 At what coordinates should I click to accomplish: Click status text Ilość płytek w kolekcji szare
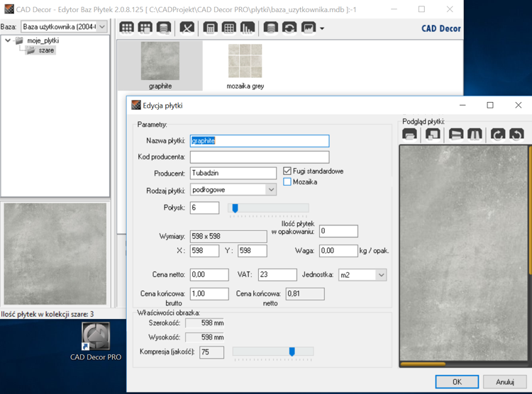[47, 315]
